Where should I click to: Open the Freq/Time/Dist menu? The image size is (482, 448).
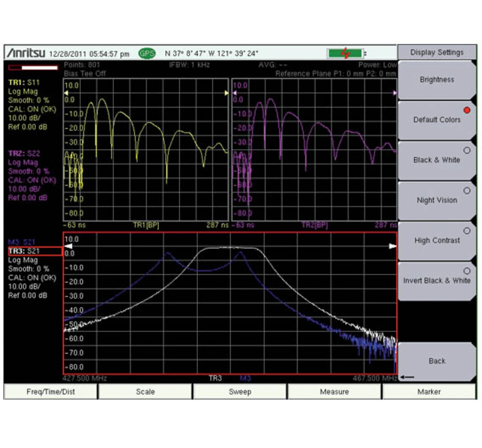(50, 392)
